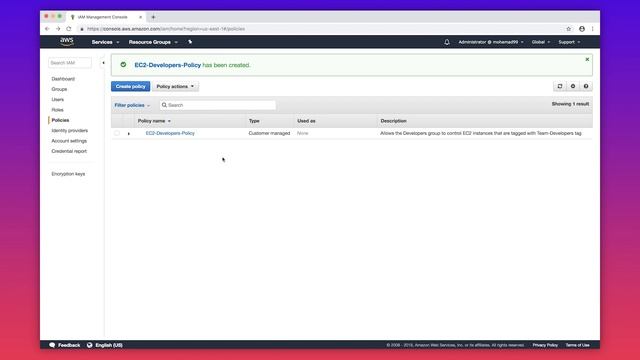The image size is (640, 360).
Task: Go to Users in sidebar
Action: [58, 100]
